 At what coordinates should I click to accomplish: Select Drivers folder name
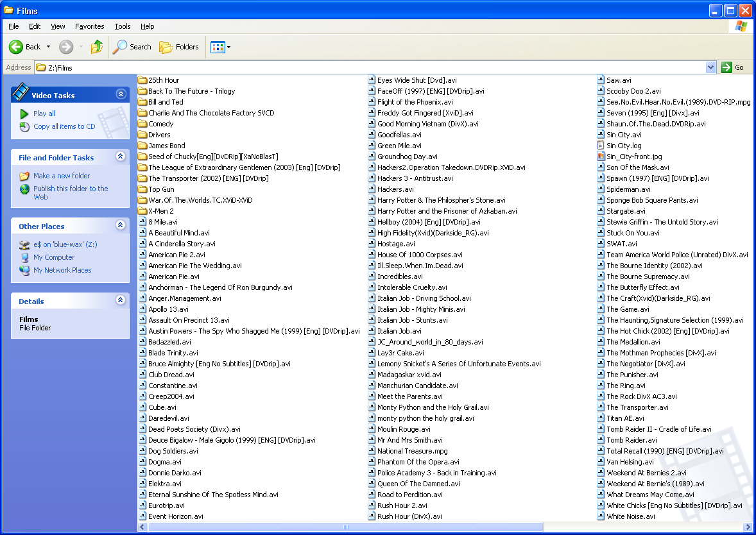[159, 135]
